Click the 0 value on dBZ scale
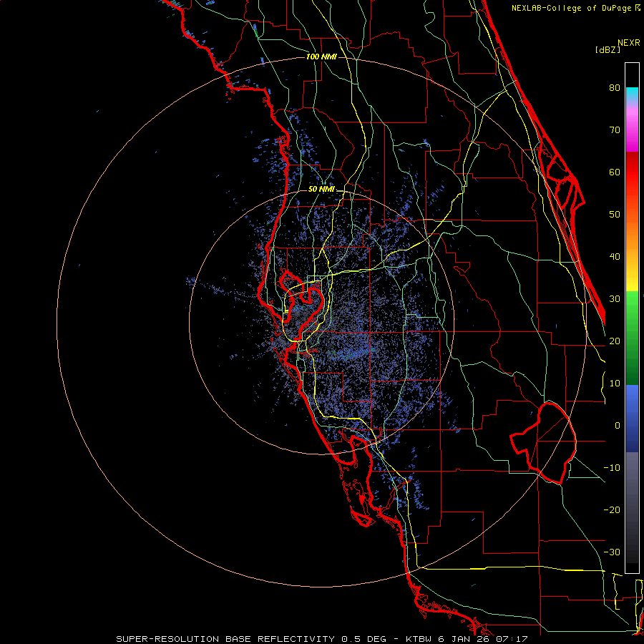The width and height of the screenshot is (644, 644). pos(618,426)
